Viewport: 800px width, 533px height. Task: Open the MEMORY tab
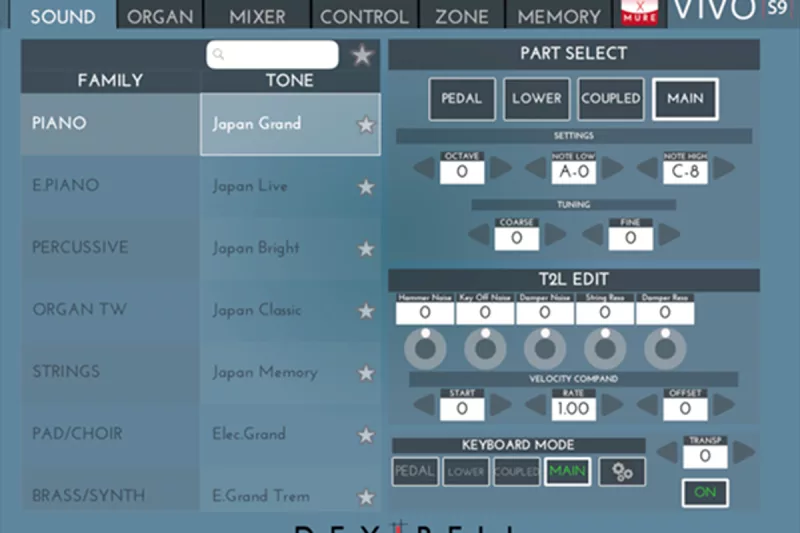point(559,16)
